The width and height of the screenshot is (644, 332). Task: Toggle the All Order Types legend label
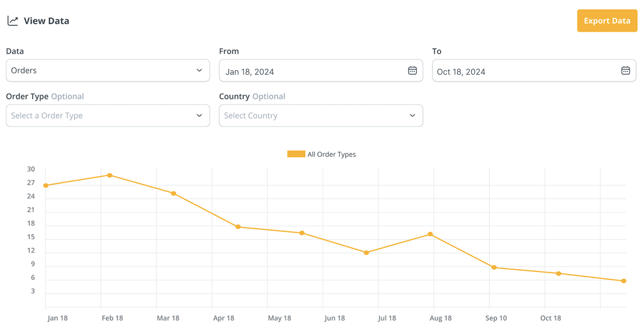pos(332,154)
